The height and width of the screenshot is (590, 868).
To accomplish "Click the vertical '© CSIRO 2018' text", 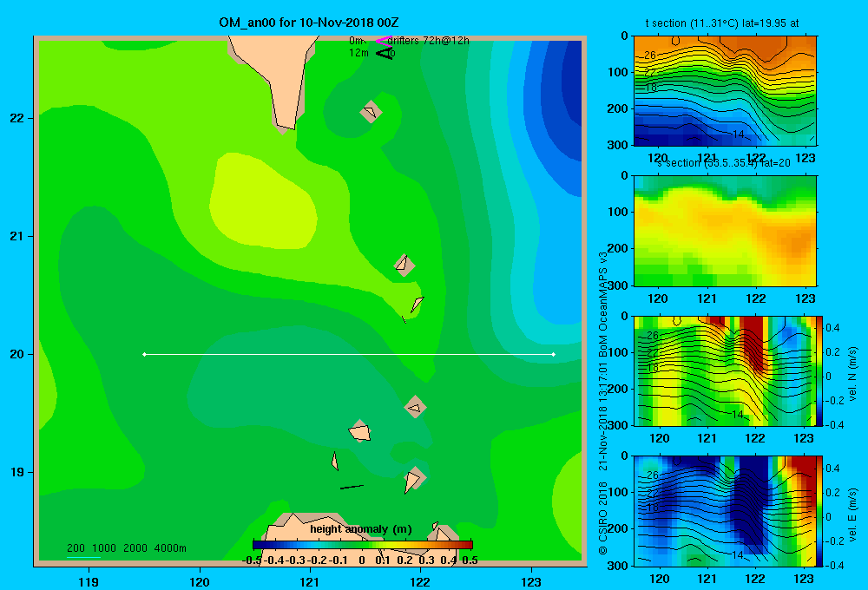I will 603,518.
